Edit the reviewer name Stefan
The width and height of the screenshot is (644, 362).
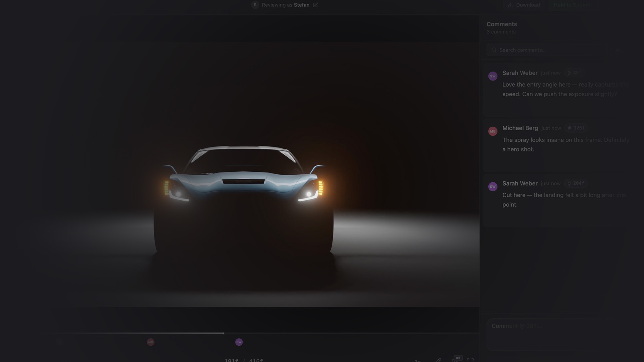315,5
